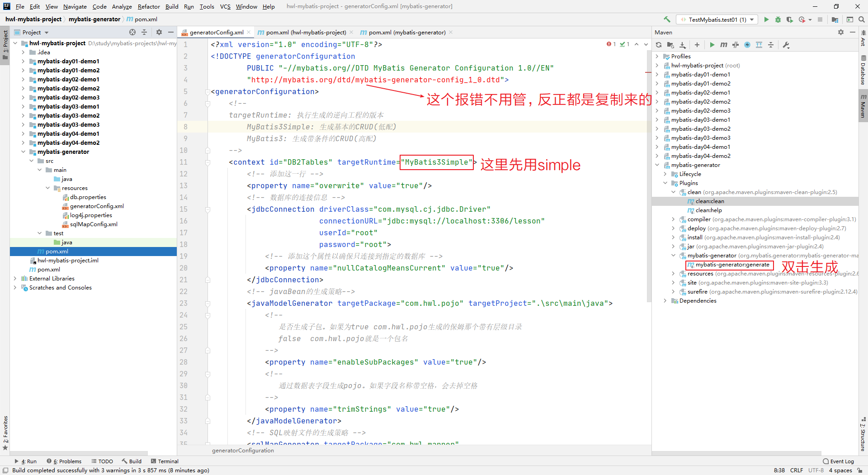Add Maven project plus icon
868x475 pixels.
[x=697, y=45]
